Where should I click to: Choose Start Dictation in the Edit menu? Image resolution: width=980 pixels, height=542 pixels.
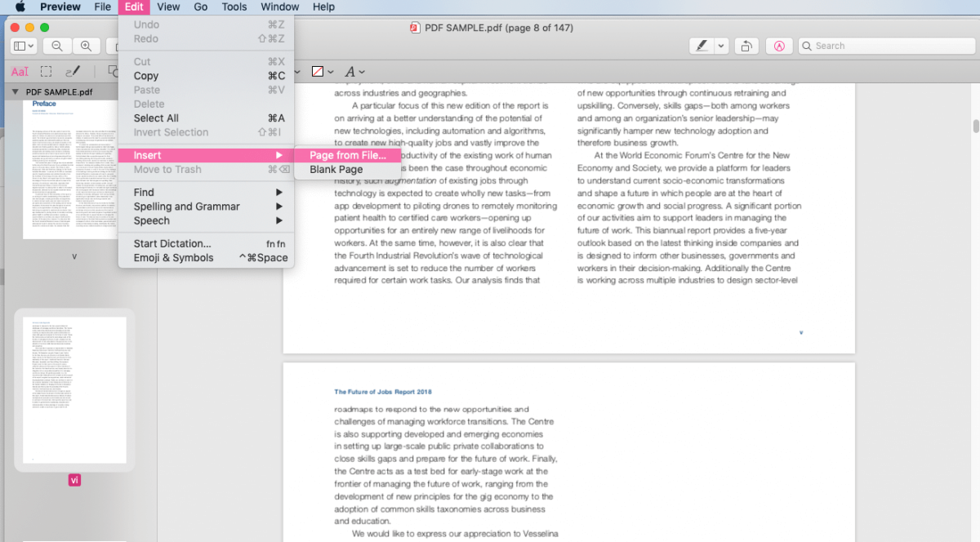coord(171,243)
